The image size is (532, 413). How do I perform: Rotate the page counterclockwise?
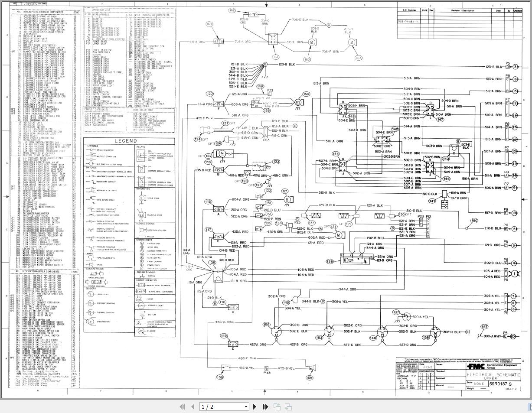click(277, 407)
